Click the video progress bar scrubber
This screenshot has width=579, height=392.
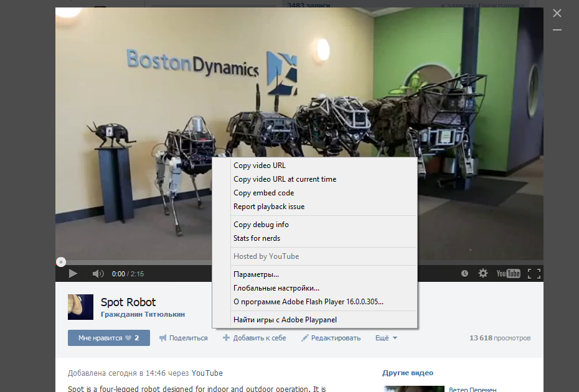[x=60, y=263]
